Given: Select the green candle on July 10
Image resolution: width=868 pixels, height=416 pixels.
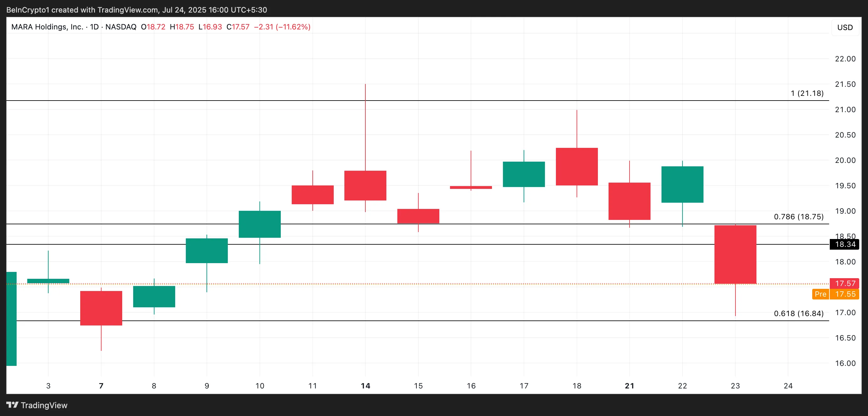Looking at the screenshot, I should tap(260, 224).
